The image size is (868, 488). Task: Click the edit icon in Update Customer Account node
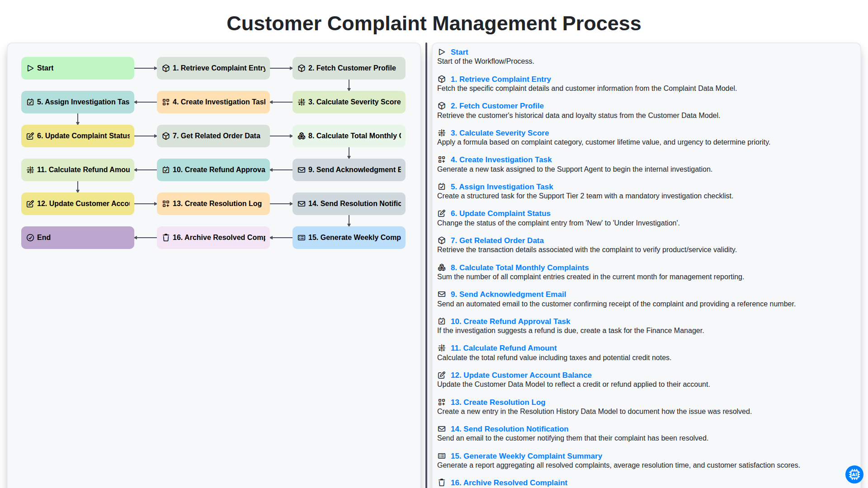(x=30, y=204)
